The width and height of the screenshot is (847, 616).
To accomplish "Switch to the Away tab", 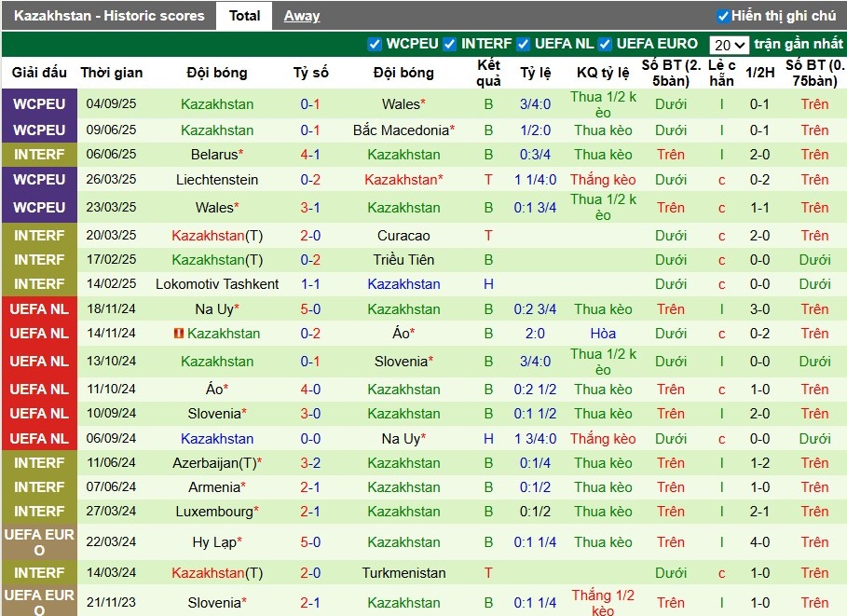I will (x=301, y=16).
